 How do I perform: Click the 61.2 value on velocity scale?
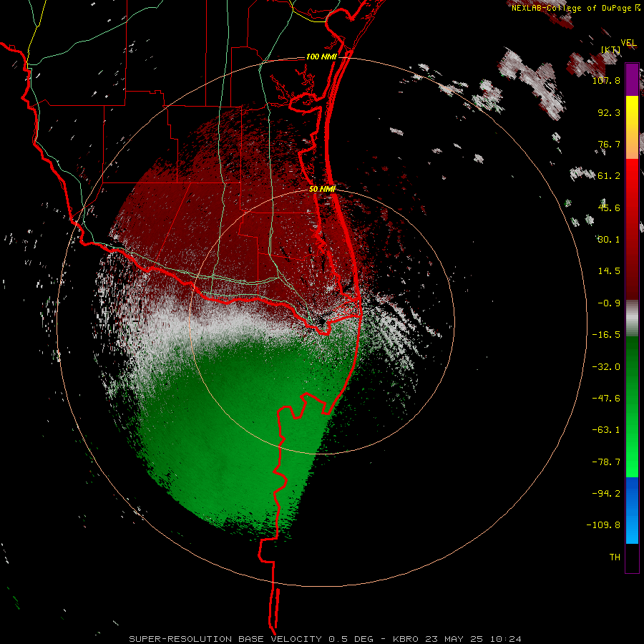click(x=609, y=176)
